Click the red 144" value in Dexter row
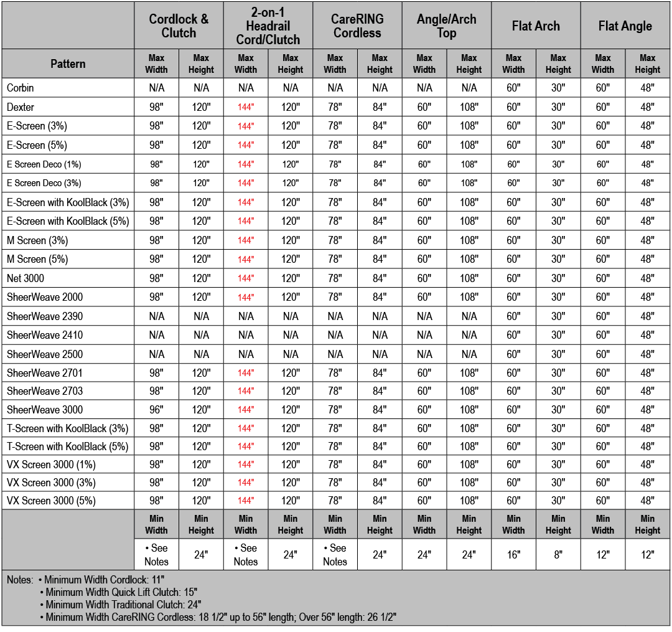The image size is (672, 632). [x=246, y=107]
